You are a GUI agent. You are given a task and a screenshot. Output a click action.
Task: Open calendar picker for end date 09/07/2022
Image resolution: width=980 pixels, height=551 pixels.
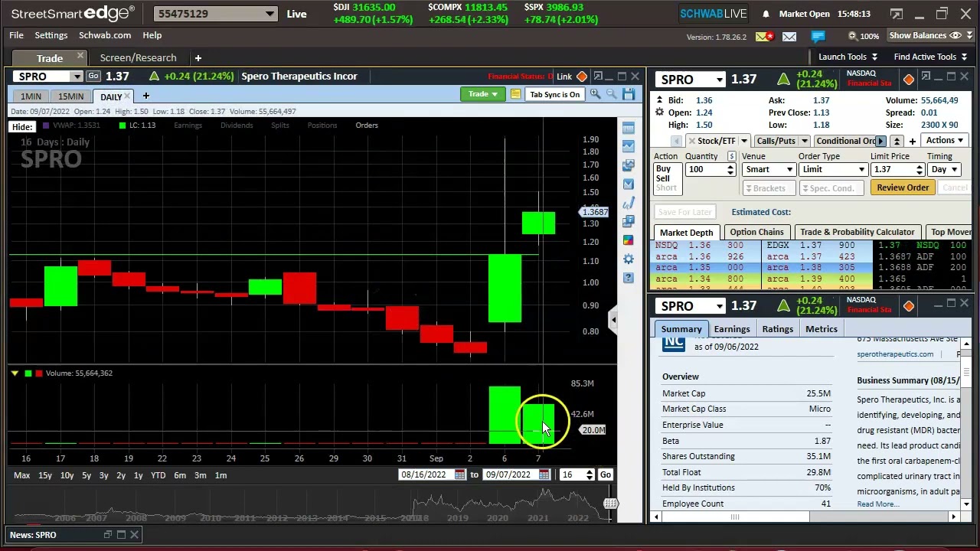click(x=544, y=475)
